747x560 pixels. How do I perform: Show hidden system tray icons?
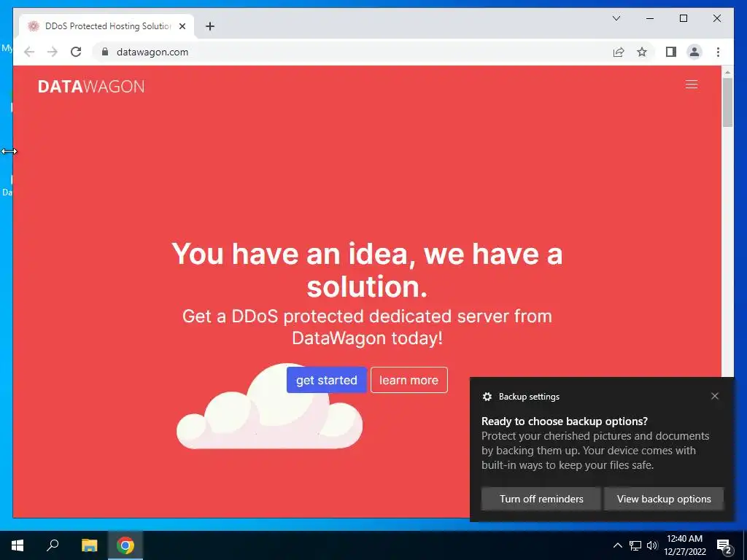coord(617,545)
